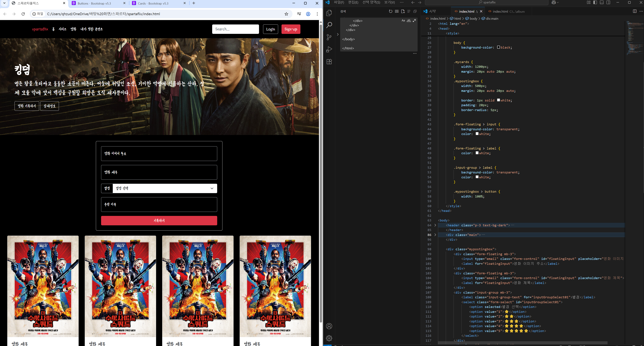644x346 pixels.
Task: Bookmark this page with the star icon
Action: point(287,14)
